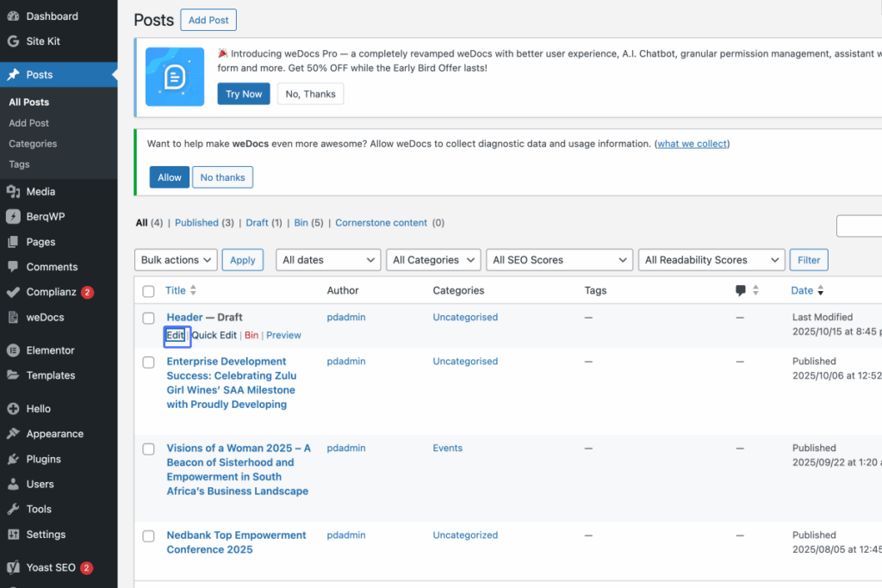Viewport: 882px width, 588px height.
Task: Click the Filter button
Action: [809, 260]
